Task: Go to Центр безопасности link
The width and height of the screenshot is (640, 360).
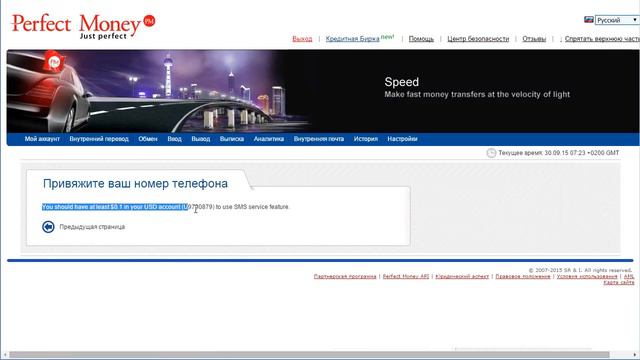Action: (x=478, y=39)
